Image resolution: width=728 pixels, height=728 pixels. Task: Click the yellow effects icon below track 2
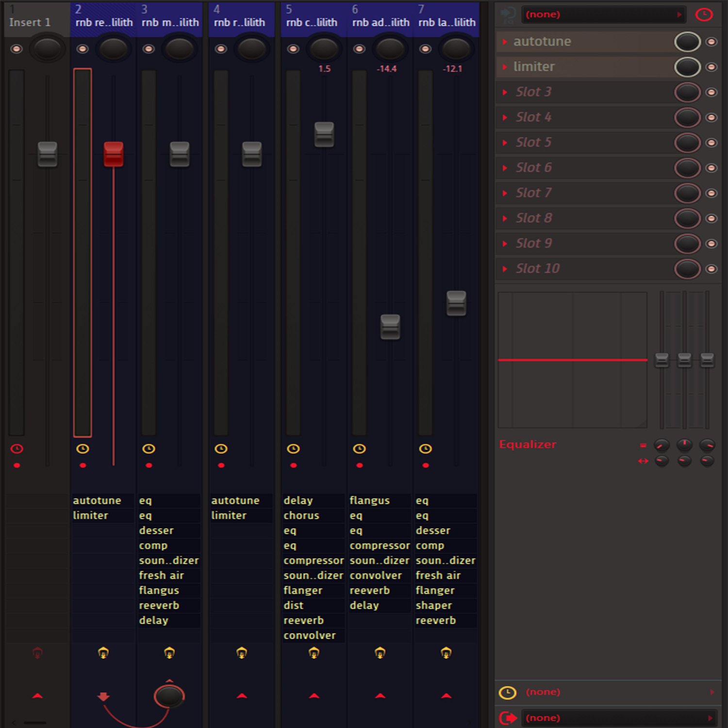(x=103, y=653)
